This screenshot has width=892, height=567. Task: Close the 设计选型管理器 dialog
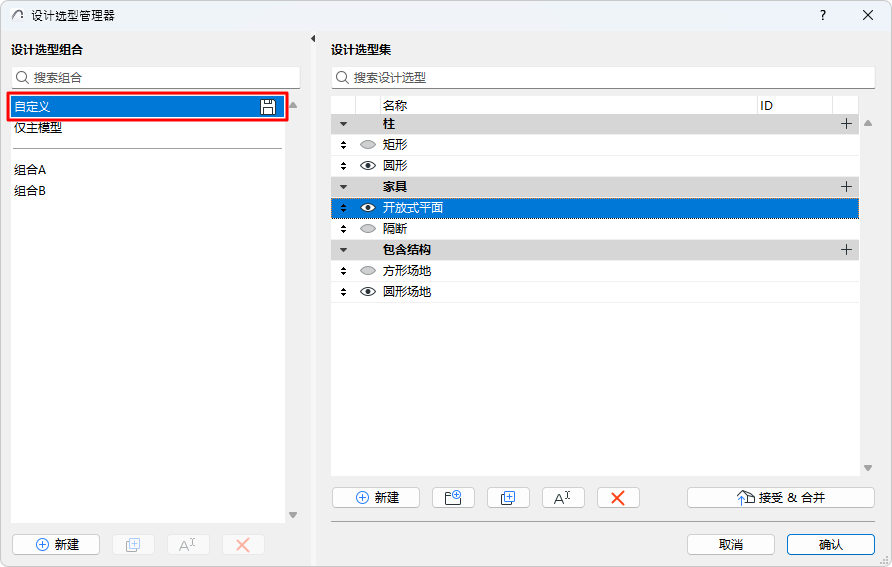click(x=868, y=15)
